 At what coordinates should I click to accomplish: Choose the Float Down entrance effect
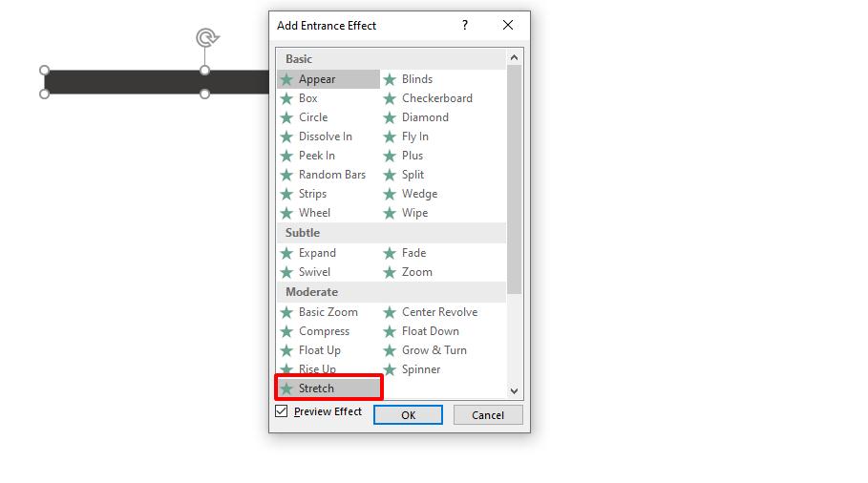430,331
